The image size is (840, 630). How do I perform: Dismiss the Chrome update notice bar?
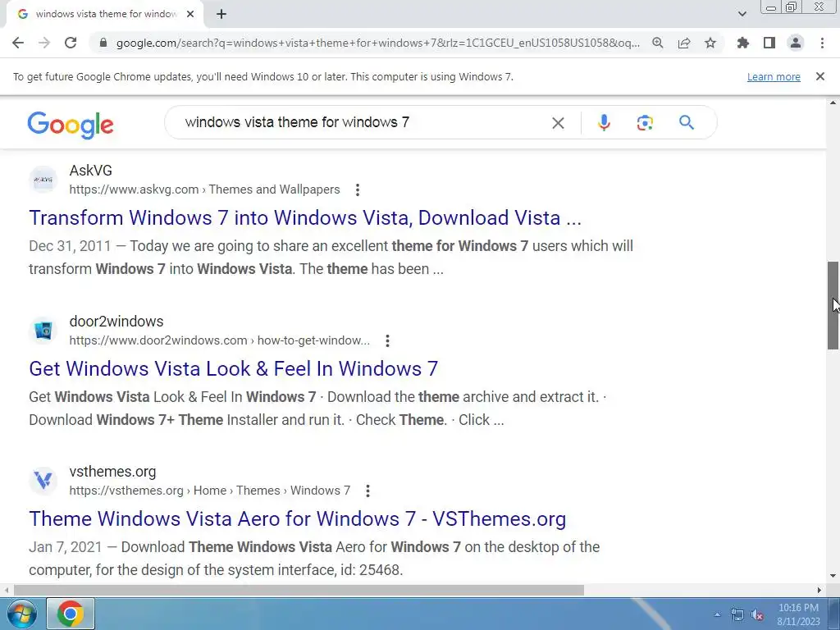pyautogui.click(x=820, y=76)
